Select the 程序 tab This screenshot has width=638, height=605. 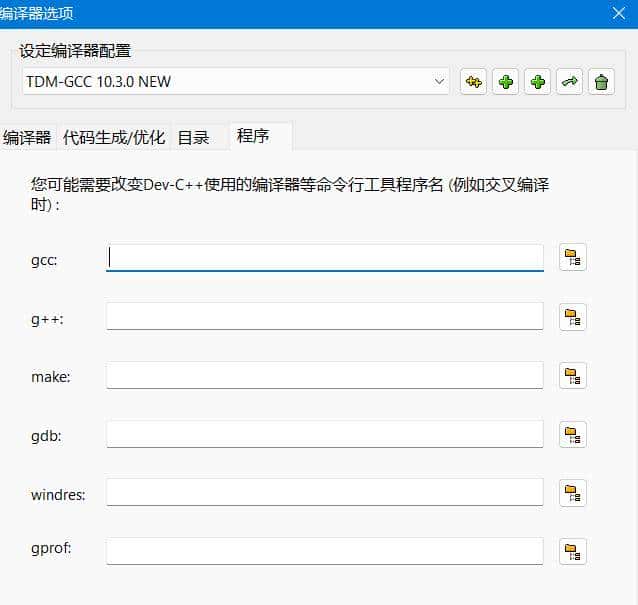[261, 136]
